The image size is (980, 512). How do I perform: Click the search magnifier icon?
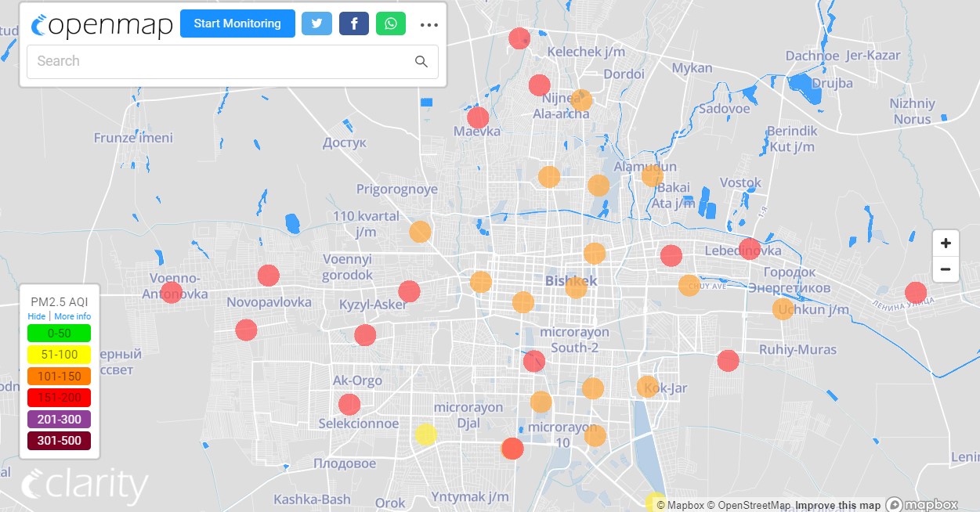click(421, 62)
